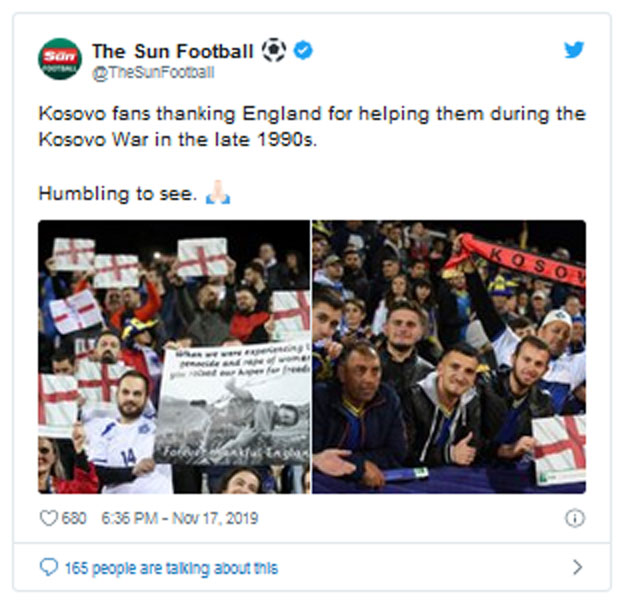The width and height of the screenshot is (620, 604).
Task: Click The Sun Football profile avatar
Action: click(59, 60)
